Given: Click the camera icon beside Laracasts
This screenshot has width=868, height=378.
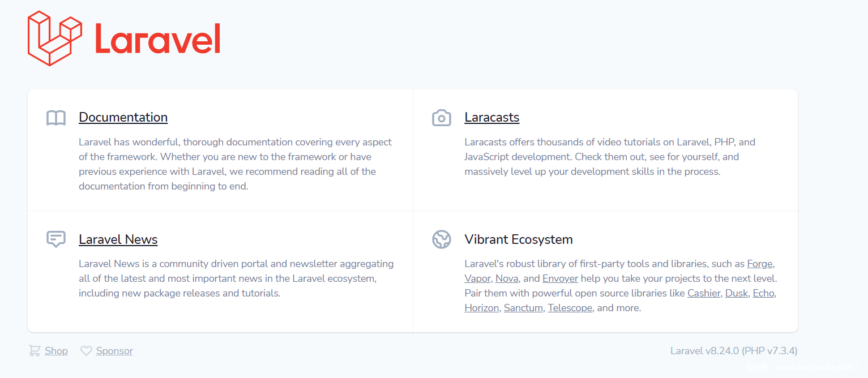Looking at the screenshot, I should coord(442,118).
